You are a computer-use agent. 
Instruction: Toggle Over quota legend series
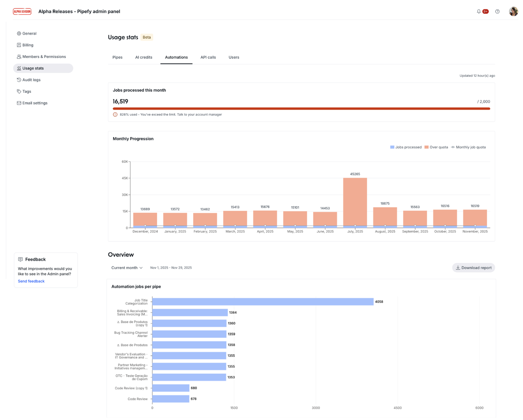click(x=436, y=147)
